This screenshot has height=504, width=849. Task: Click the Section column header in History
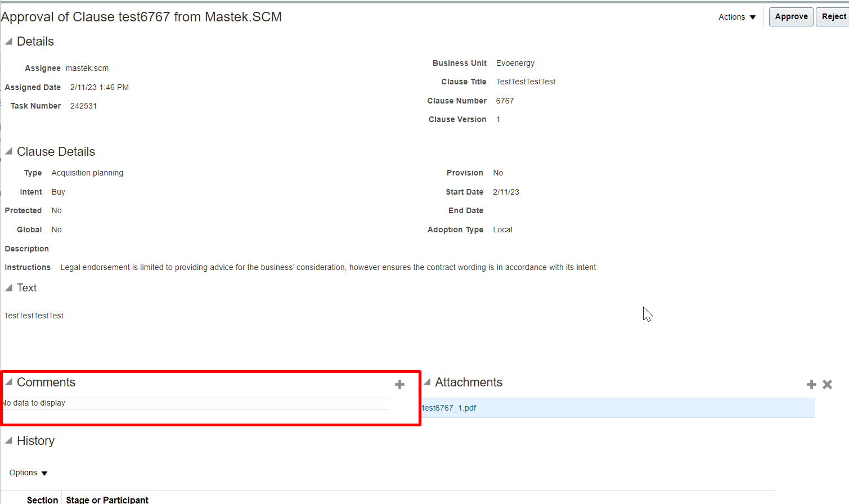coord(42,499)
